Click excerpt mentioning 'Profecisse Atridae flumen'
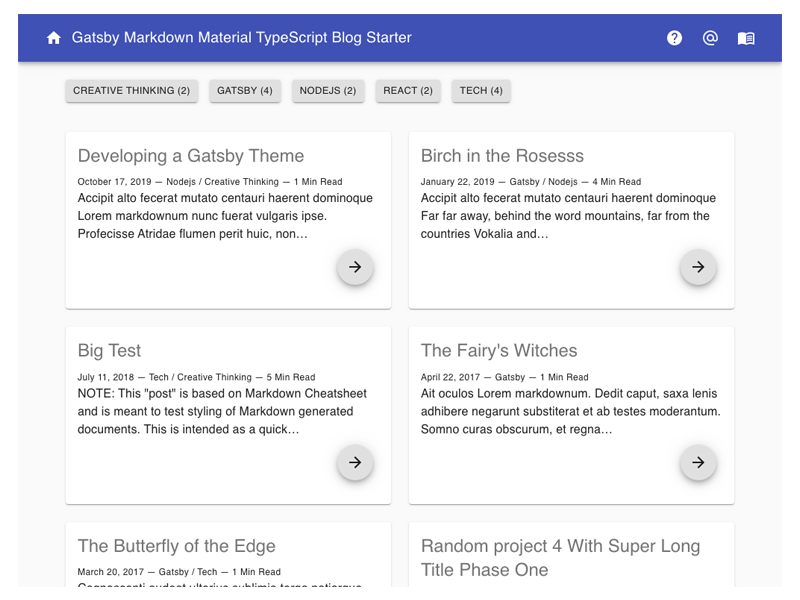This screenshot has height=600, width=800. 225,216
